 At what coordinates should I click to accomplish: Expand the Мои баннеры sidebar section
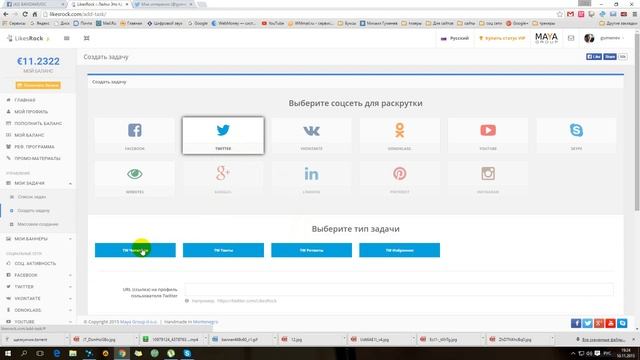[x=38, y=239]
